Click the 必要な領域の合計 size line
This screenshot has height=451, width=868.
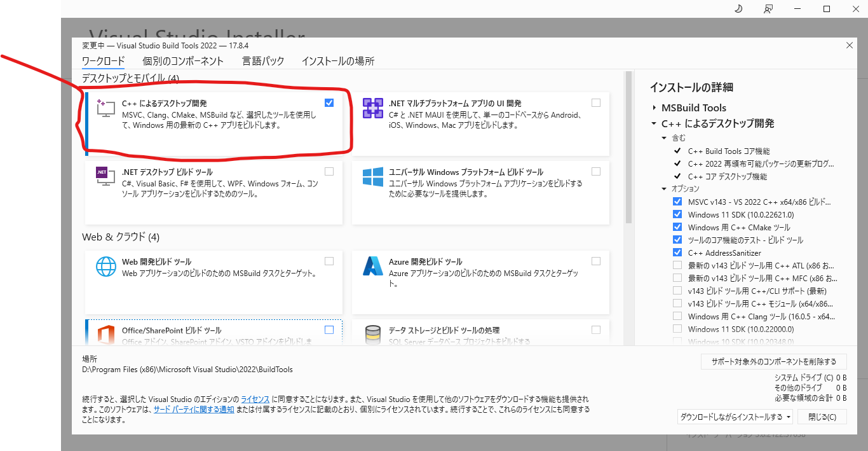coord(810,398)
